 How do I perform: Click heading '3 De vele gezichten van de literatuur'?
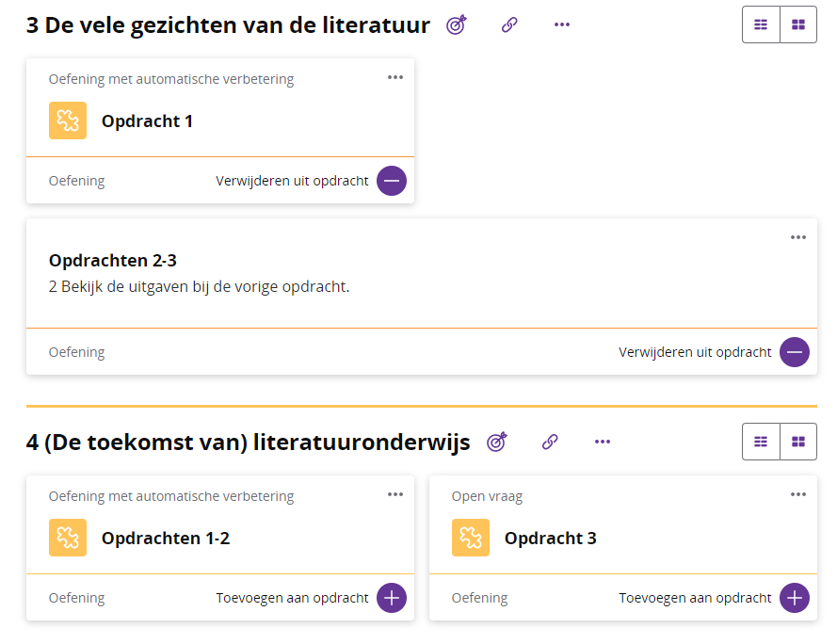point(228,25)
